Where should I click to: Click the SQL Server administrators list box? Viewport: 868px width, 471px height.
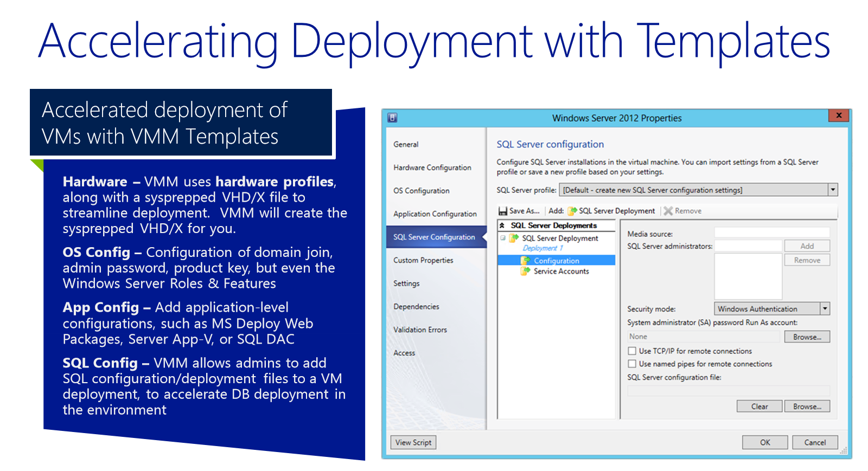tap(748, 276)
